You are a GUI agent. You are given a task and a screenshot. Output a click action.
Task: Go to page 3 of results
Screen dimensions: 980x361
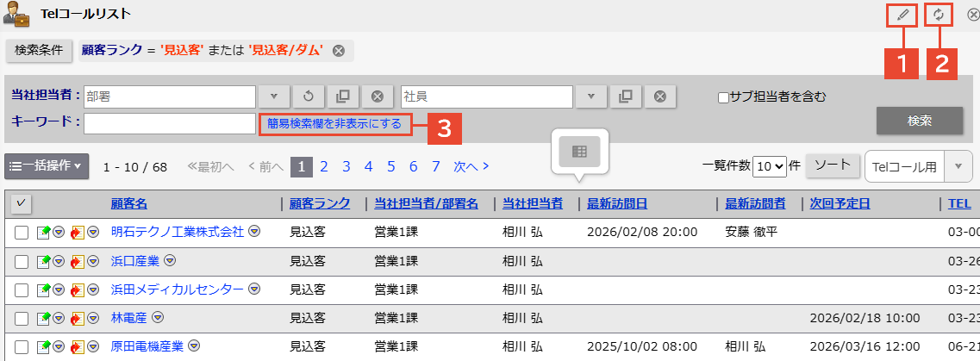pos(346,166)
